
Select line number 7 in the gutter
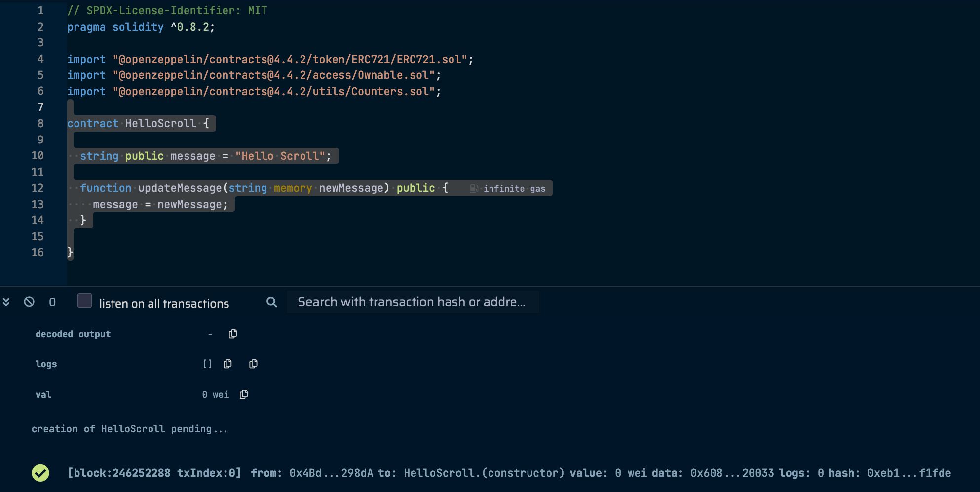pyautogui.click(x=40, y=107)
